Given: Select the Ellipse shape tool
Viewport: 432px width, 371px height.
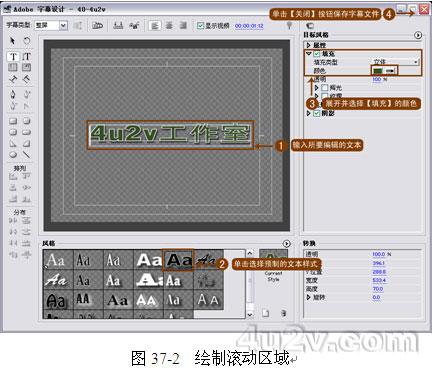Looking at the screenshot, I should pos(13,154).
